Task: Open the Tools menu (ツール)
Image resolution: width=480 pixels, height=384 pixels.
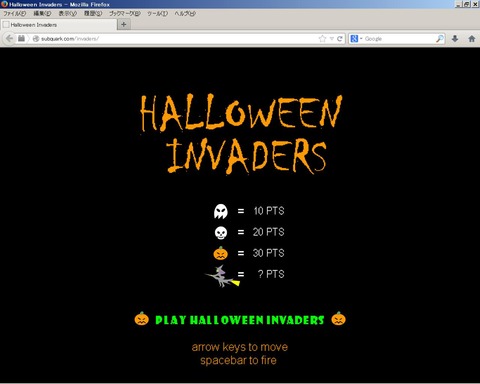Action: pos(157,13)
